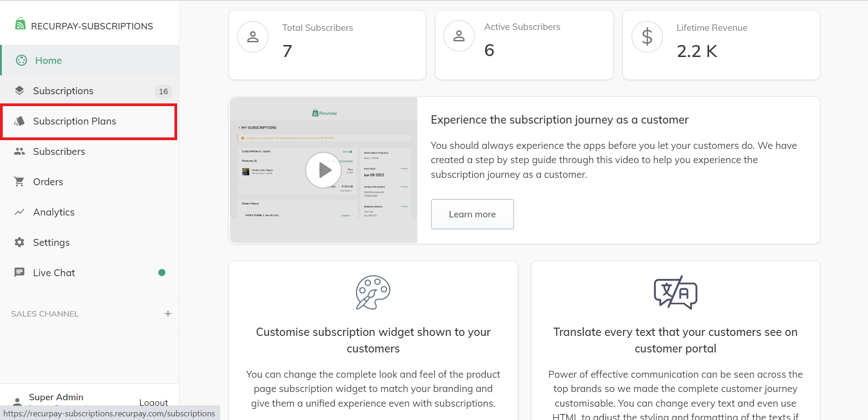Click the Analytics trend line icon
This screenshot has width=868, height=420.
[19, 212]
